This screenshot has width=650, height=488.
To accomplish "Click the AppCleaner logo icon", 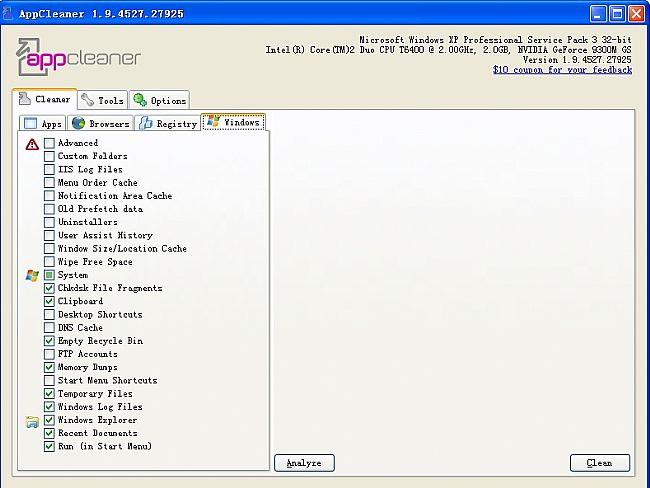I will [x=35, y=58].
